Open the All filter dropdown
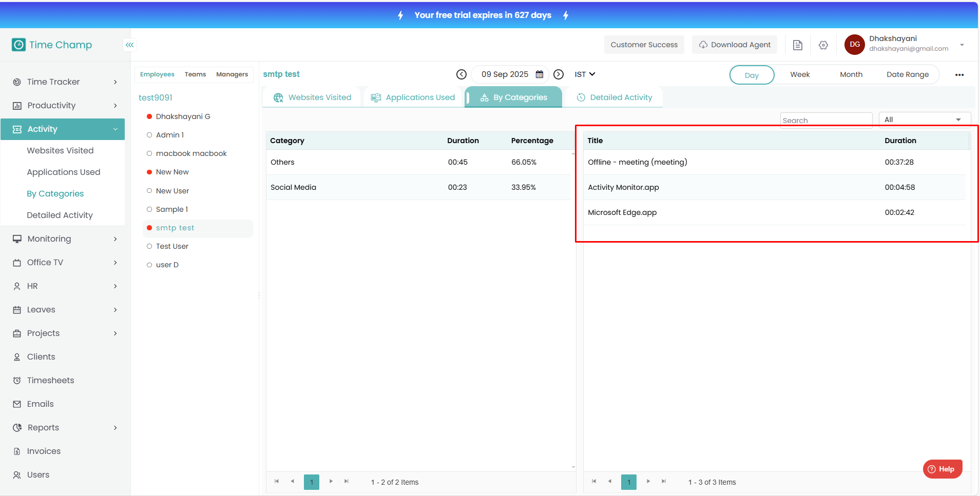This screenshot has width=980, height=496. 924,120
